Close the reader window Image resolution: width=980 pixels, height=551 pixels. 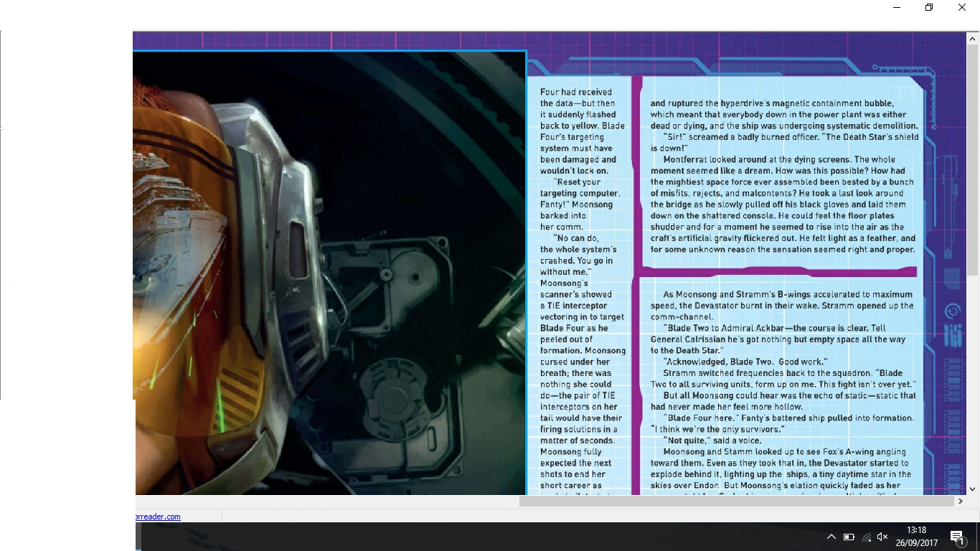coord(962,8)
